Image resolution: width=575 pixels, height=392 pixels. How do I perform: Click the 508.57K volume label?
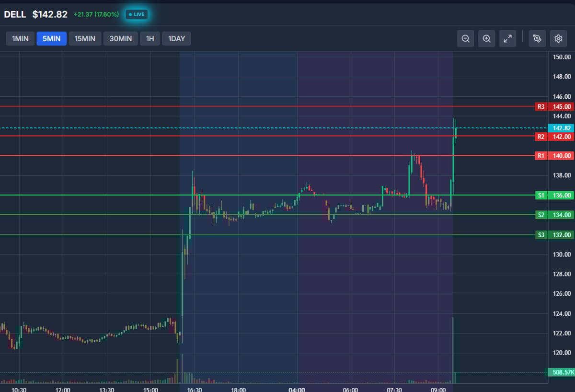[x=562, y=372]
